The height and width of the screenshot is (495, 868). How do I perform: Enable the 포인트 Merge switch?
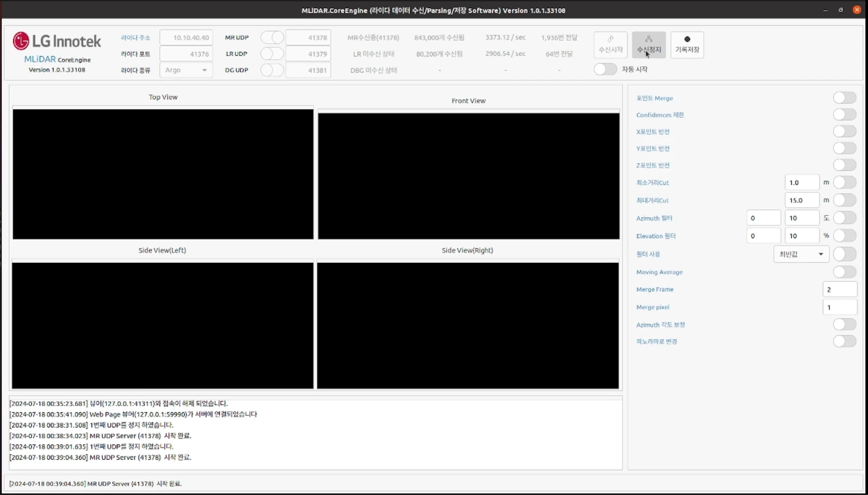point(844,98)
